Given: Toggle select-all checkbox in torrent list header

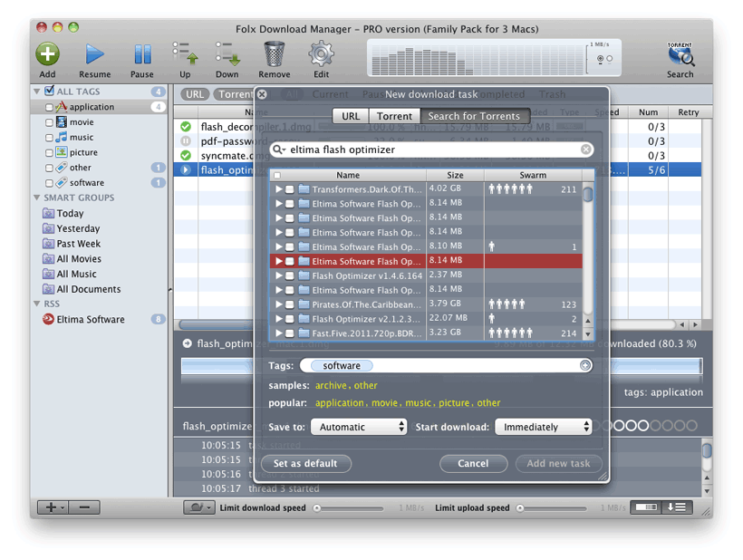Looking at the screenshot, I should pyautogui.click(x=277, y=175).
